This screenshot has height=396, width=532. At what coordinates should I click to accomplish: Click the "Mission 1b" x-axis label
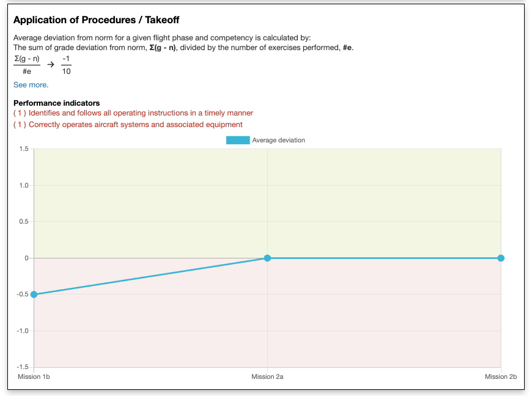[x=34, y=376]
